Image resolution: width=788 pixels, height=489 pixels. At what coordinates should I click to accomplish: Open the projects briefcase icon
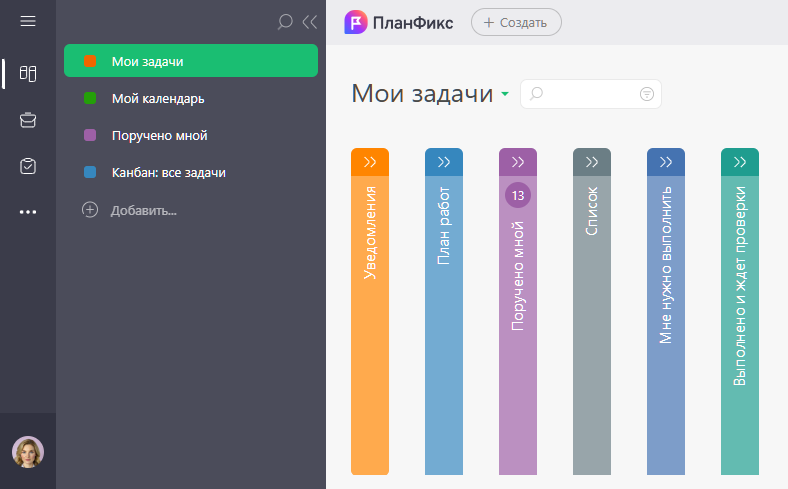tap(28, 120)
